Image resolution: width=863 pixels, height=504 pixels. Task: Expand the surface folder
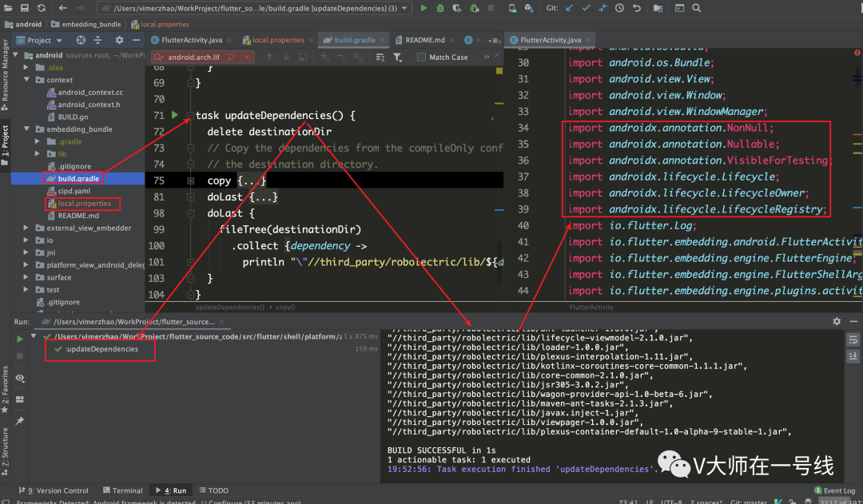26,276
